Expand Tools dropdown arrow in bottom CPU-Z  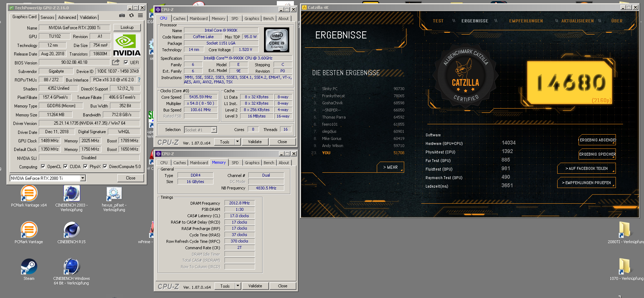[x=238, y=286]
